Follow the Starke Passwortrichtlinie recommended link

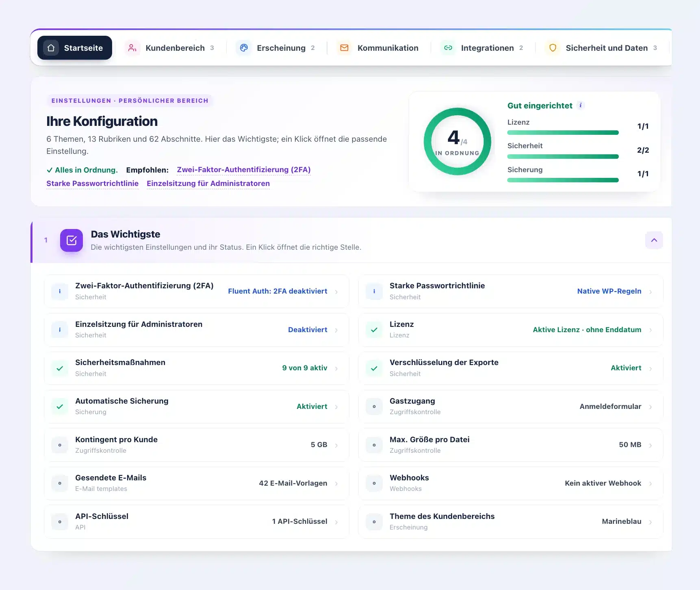coord(92,184)
